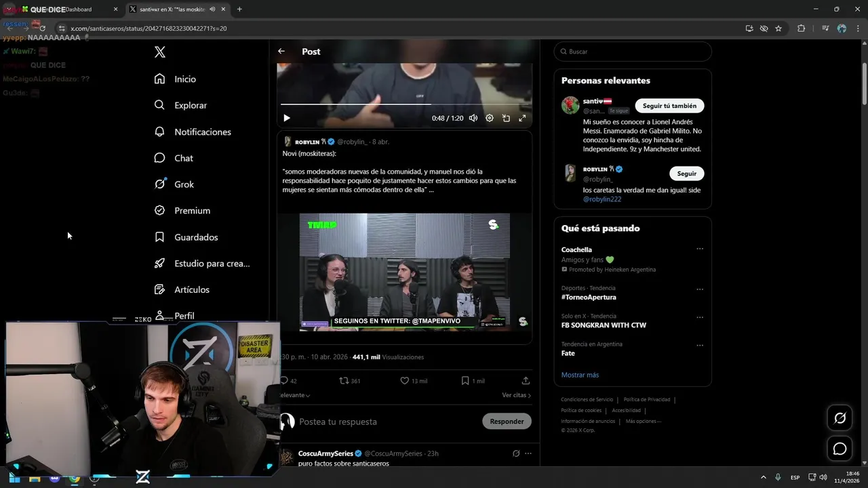Open Política de Privacidad link
Image resolution: width=868 pixels, height=488 pixels.
click(x=646, y=399)
